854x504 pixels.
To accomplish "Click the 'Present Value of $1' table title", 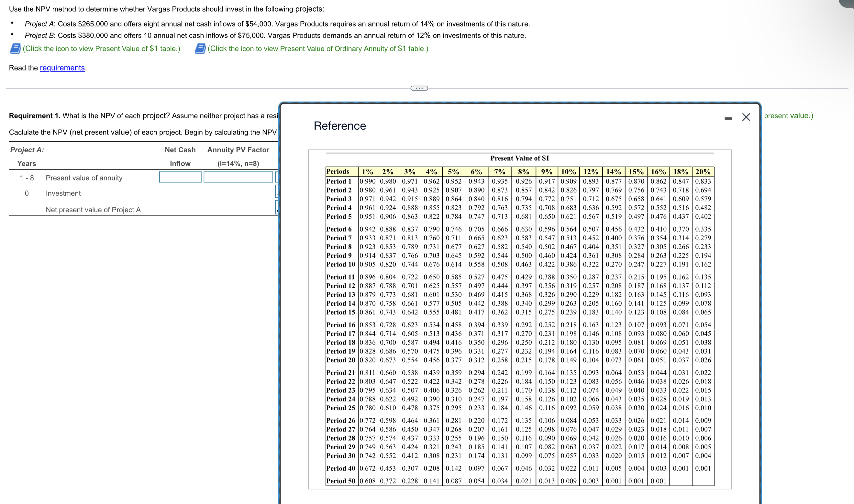I will tap(520, 158).
